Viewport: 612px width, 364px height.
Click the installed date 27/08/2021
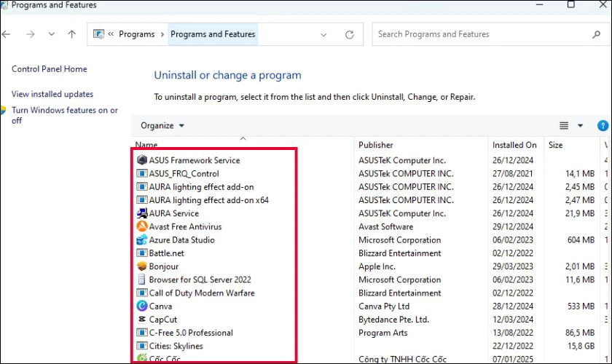point(512,173)
